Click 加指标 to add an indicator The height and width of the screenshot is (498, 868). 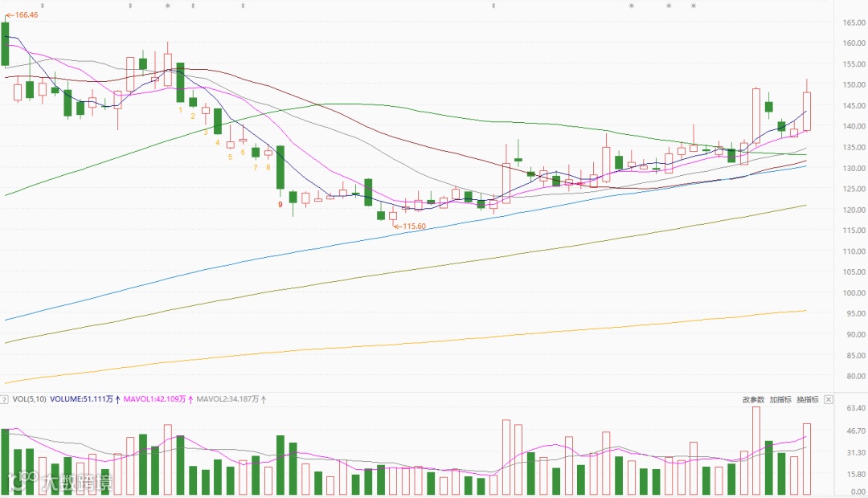(780, 399)
